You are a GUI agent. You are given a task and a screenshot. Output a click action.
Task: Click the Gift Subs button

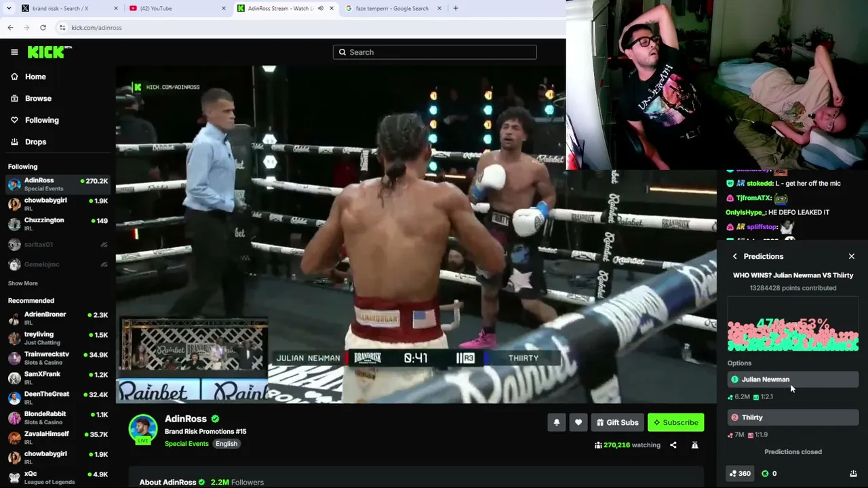click(617, 422)
